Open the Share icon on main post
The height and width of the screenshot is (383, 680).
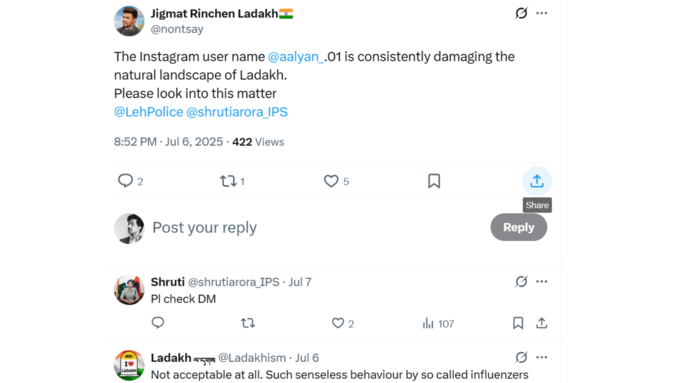pyautogui.click(x=537, y=181)
